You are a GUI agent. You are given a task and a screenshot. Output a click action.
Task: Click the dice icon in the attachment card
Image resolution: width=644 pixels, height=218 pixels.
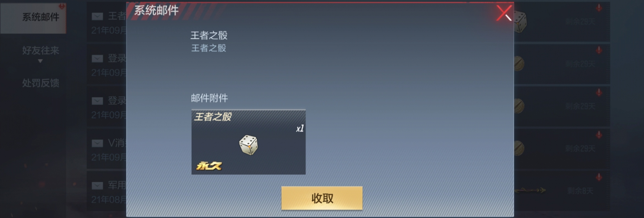click(x=249, y=145)
